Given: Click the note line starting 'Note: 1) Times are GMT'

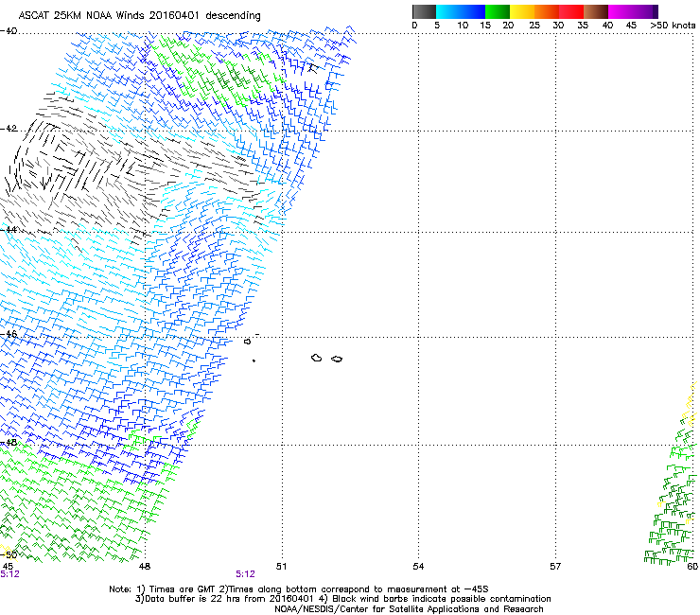Looking at the screenshot, I should [299, 589].
